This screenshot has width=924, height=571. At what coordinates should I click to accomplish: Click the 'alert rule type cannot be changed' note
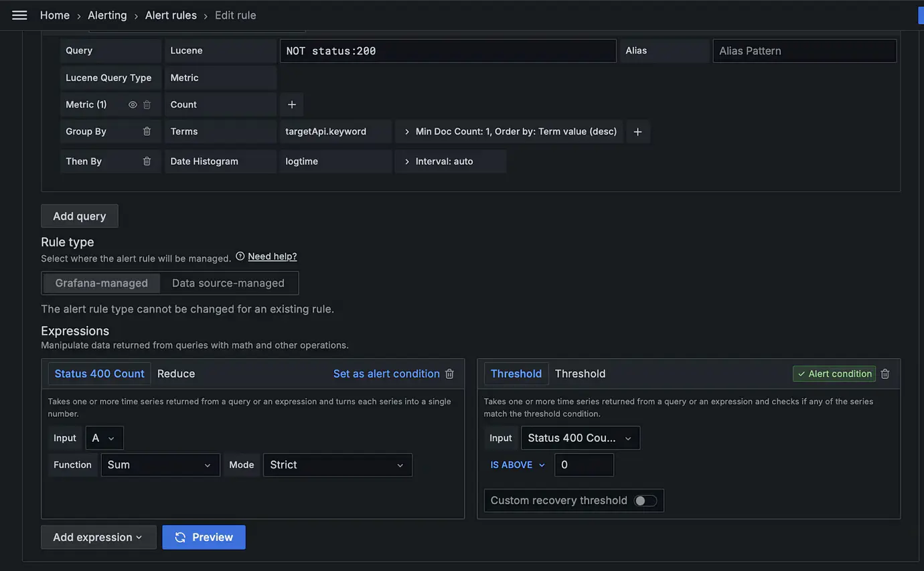click(x=187, y=309)
